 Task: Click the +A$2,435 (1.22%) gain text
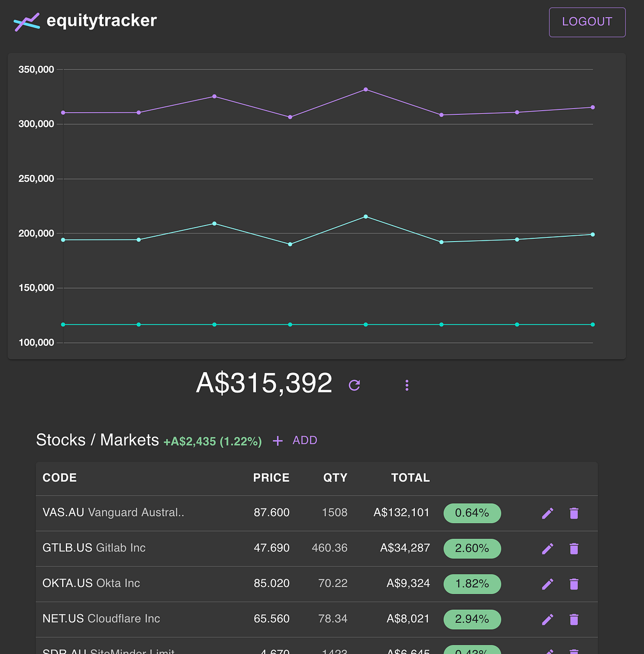[x=213, y=441]
